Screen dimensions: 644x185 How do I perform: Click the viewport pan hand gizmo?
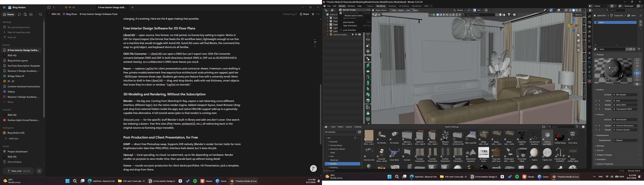point(578,40)
